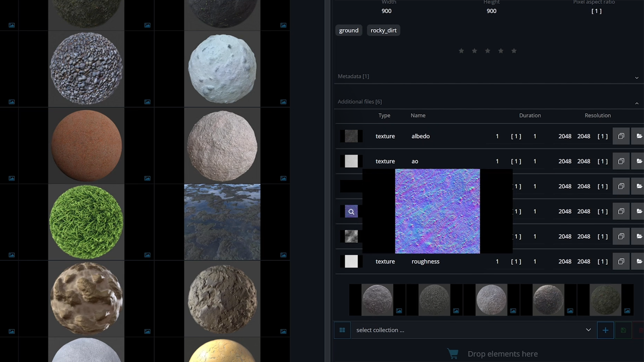644x362 pixels.
Task: Open the select collection dropdown
Action: click(x=588, y=330)
